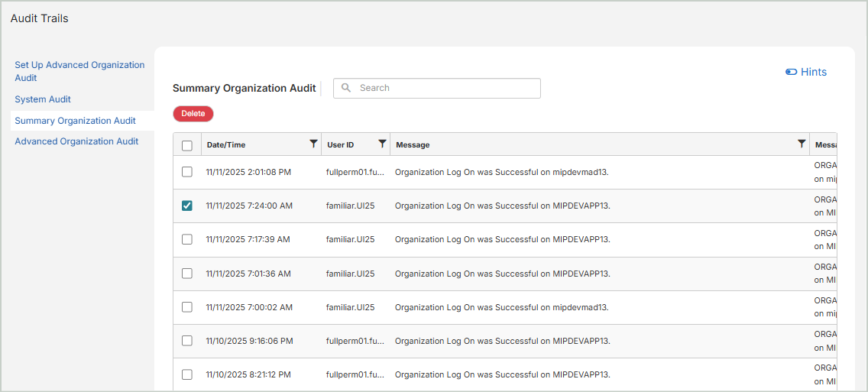Sort by the User ID column header
Viewport: 868px width, 392px height.
point(341,144)
